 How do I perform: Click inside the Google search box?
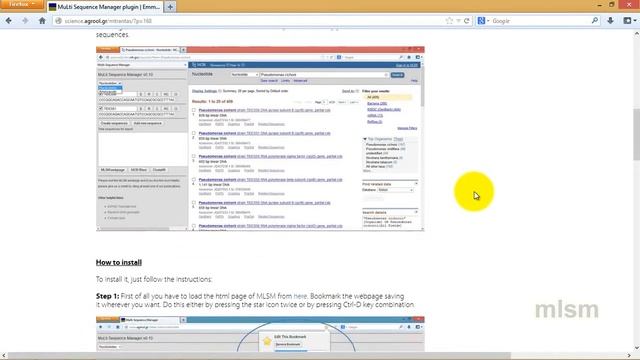540,21
